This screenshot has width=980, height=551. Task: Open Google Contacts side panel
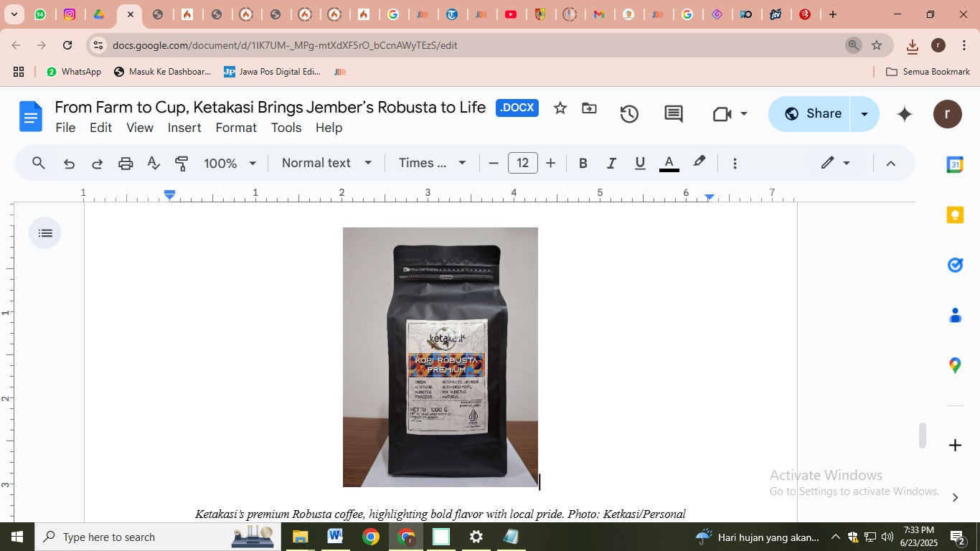pyautogui.click(x=955, y=316)
